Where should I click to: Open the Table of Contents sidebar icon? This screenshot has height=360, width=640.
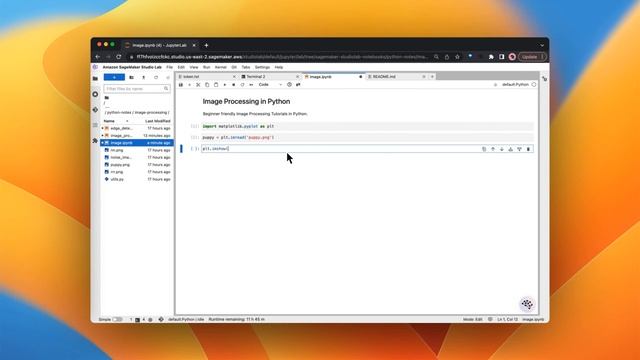[95, 125]
